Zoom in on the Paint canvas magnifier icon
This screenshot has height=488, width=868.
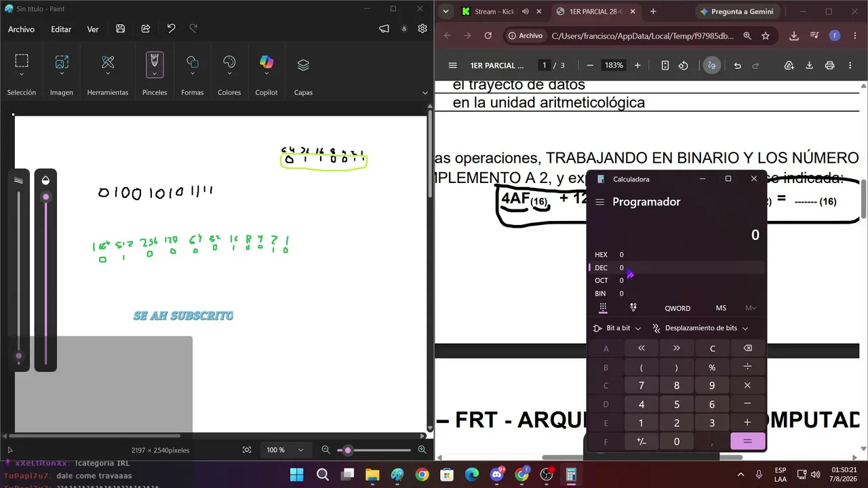(x=422, y=450)
